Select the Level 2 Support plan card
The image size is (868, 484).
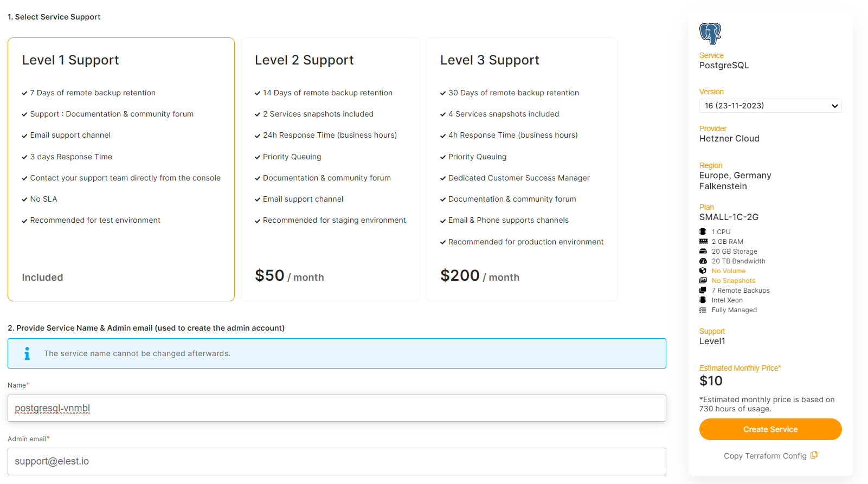[331, 168]
